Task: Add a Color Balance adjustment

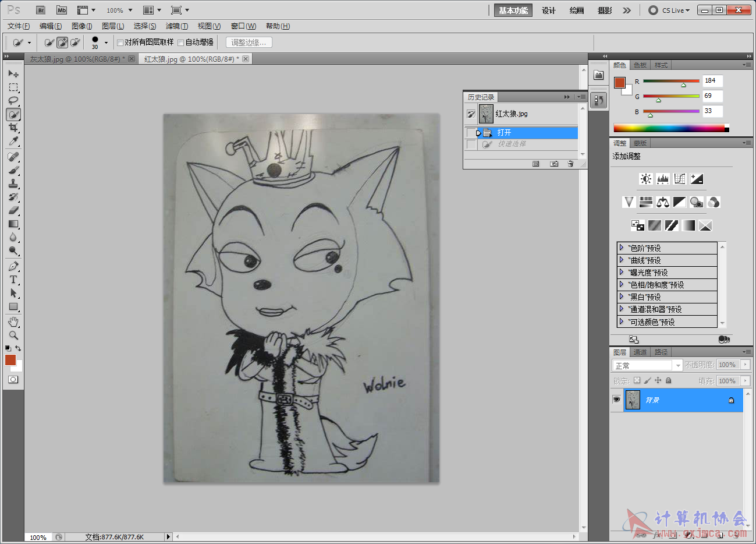Action: click(x=663, y=202)
